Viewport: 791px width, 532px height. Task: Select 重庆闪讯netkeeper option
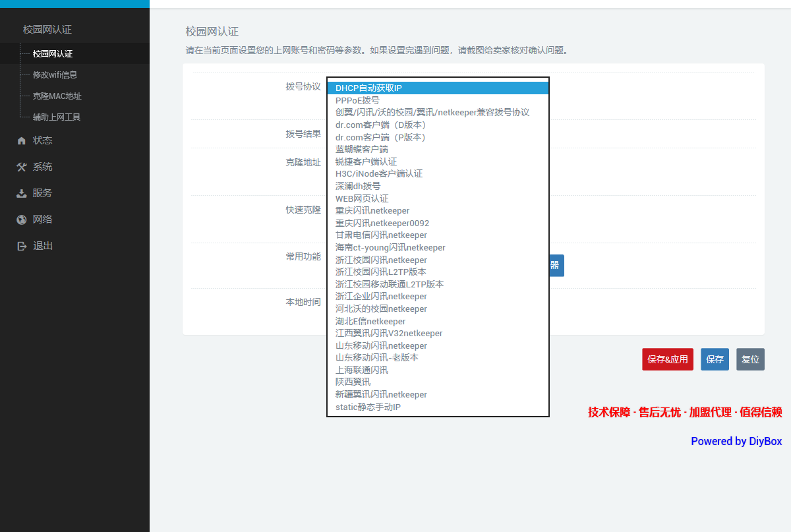coord(438,211)
